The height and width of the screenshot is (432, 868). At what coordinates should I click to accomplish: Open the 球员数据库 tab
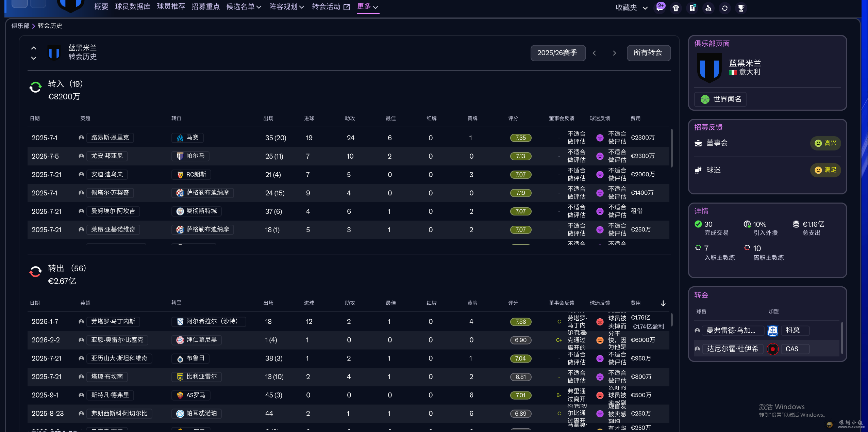pyautogui.click(x=133, y=7)
